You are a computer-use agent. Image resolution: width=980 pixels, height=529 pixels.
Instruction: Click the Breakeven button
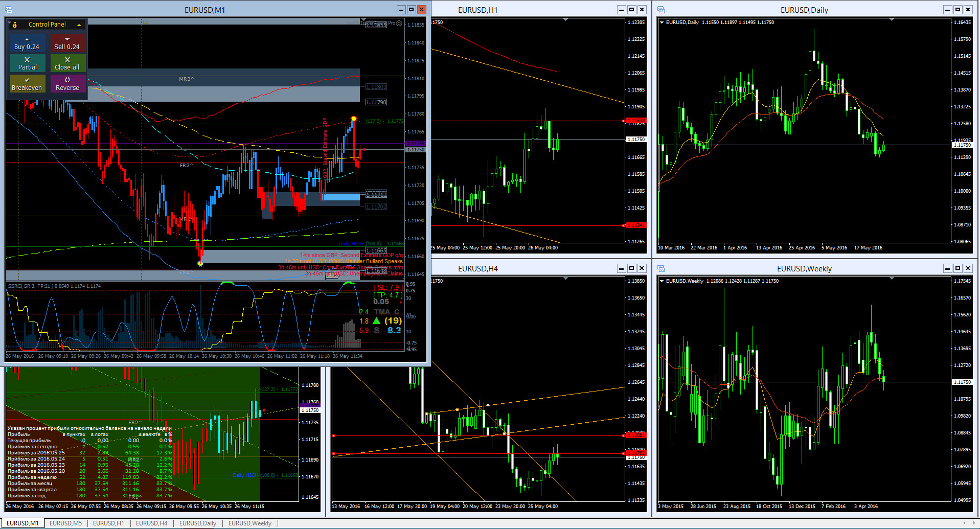point(27,84)
